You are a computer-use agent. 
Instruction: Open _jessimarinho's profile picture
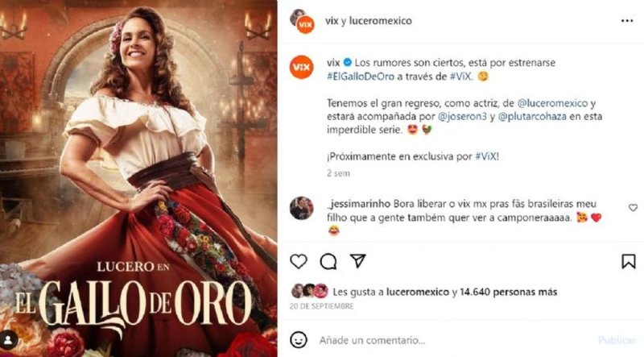click(301, 208)
